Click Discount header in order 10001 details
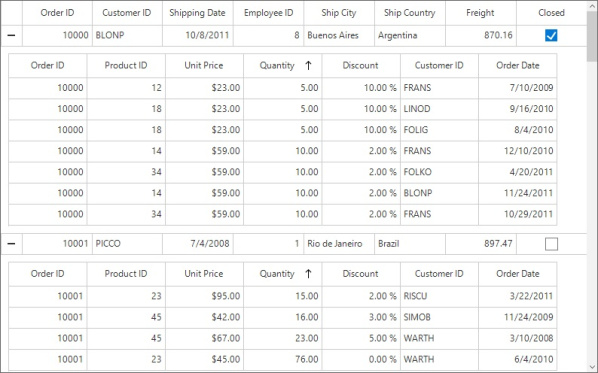 click(361, 274)
